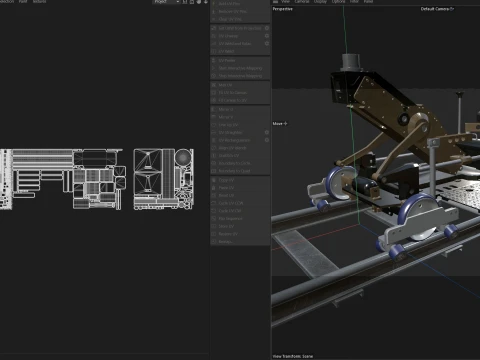Open options gear for UV Straighten
This screenshot has height=360, width=480.
point(267,133)
